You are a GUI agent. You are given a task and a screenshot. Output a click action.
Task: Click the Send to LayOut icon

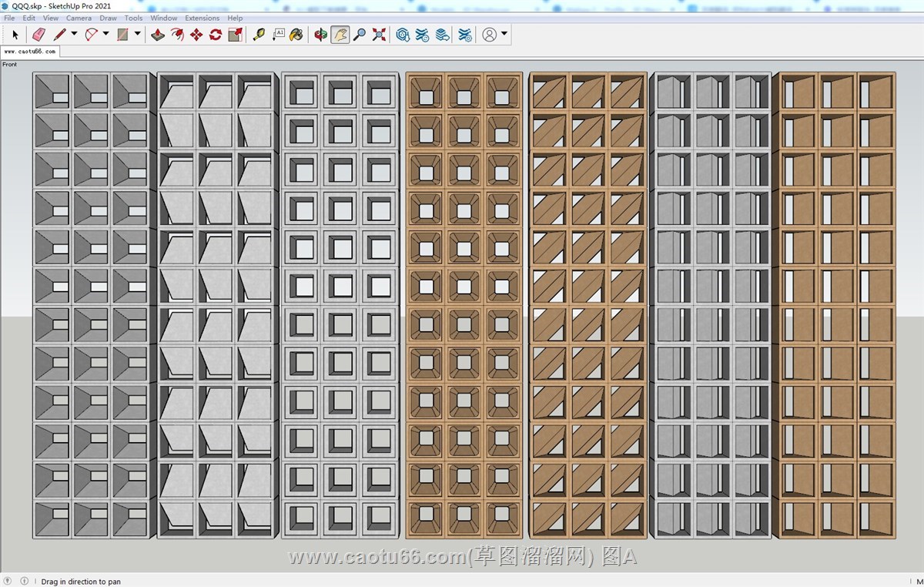pos(442,35)
